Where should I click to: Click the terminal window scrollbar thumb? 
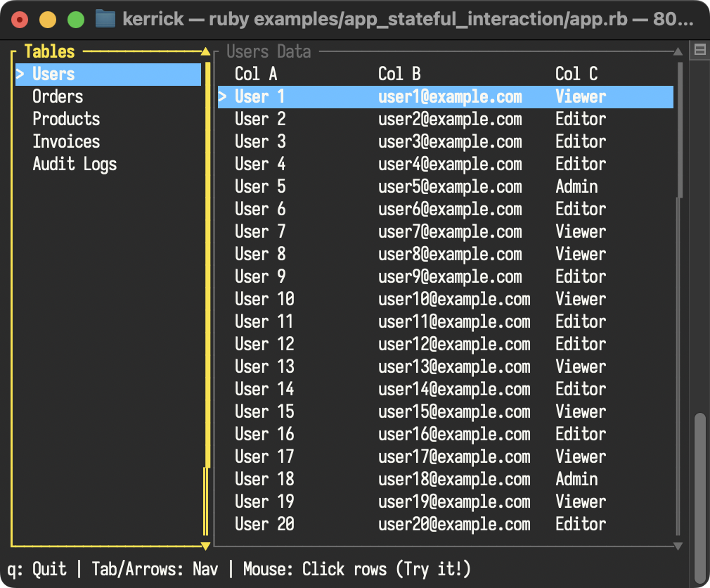(700, 498)
